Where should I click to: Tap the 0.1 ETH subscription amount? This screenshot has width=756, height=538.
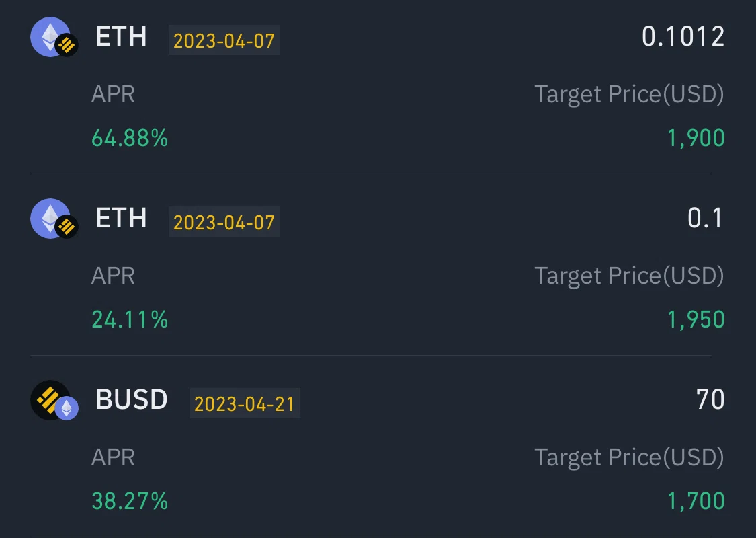coord(705,218)
